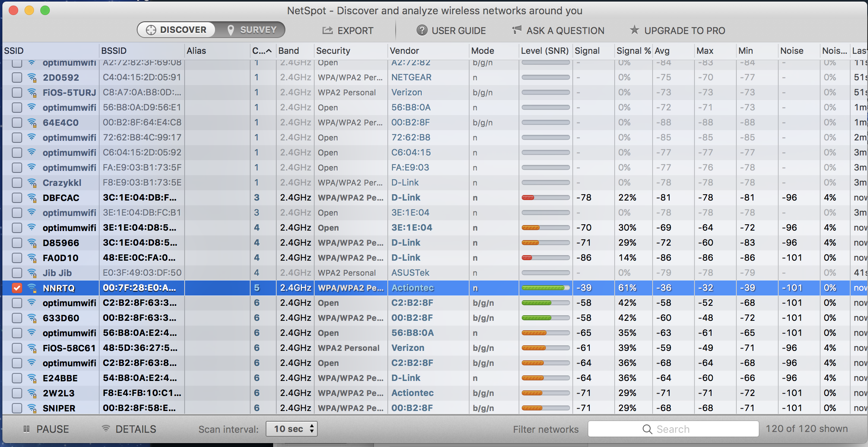The width and height of the screenshot is (868, 447).
Task: Select the Discover mode tab
Action: (176, 30)
